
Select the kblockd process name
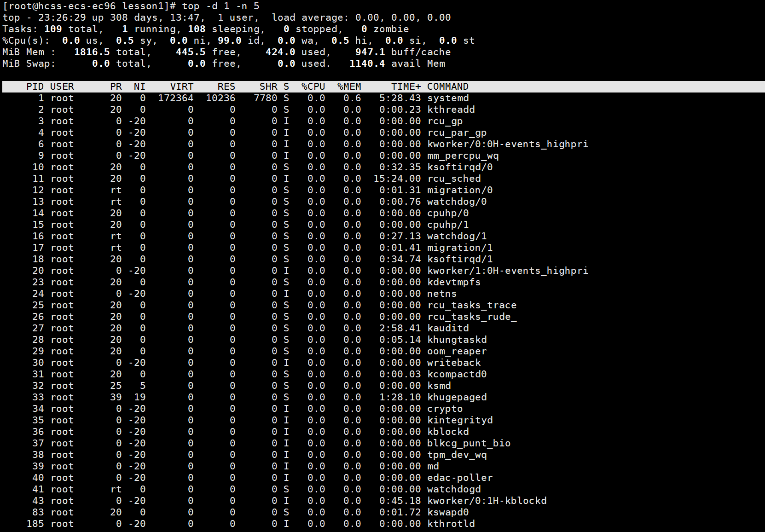pos(448,432)
